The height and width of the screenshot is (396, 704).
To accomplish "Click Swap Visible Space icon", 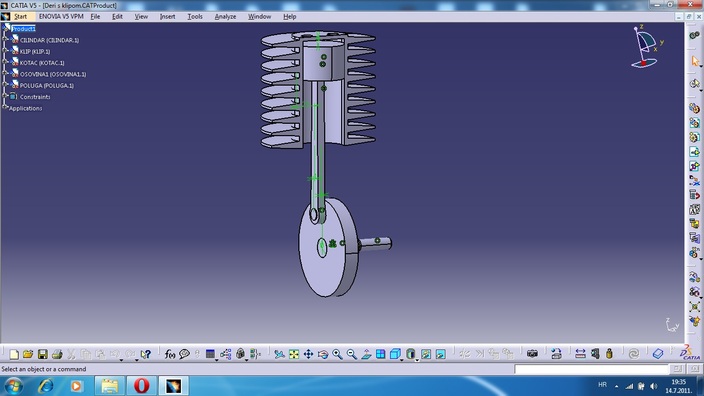I will point(440,354).
